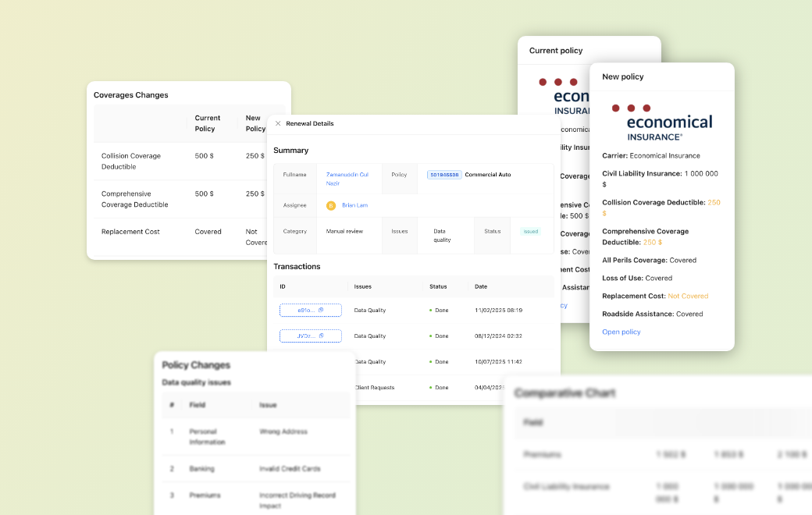The height and width of the screenshot is (515, 812).
Task: Click the Date column header in Transactions
Action: (x=481, y=286)
